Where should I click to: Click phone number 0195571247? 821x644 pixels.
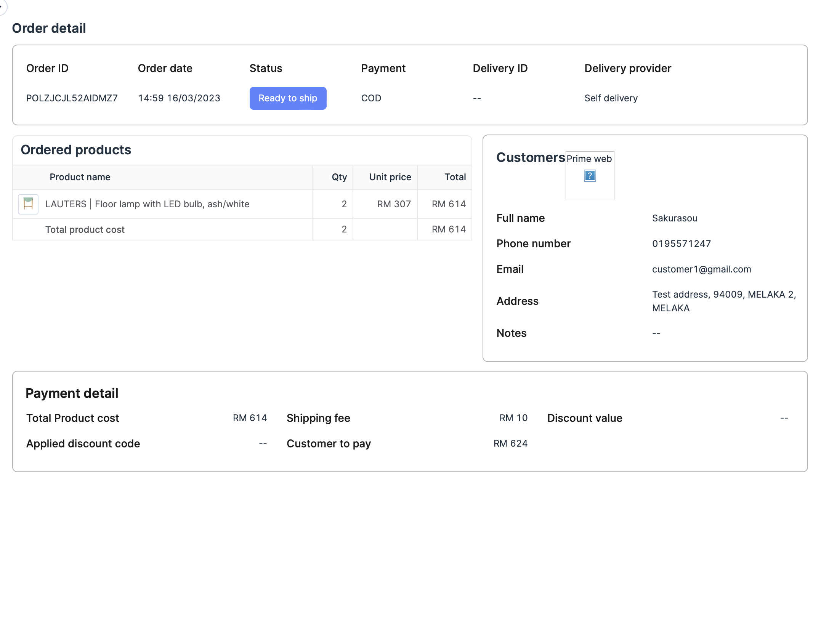coord(681,244)
